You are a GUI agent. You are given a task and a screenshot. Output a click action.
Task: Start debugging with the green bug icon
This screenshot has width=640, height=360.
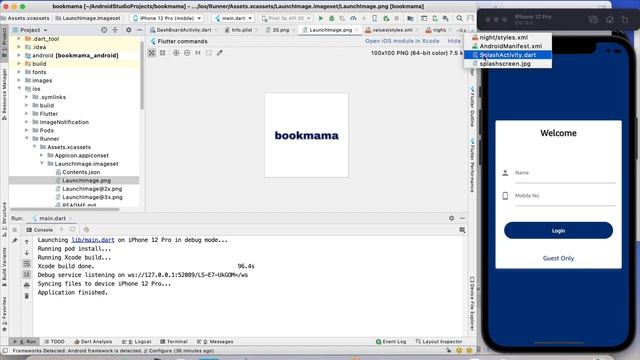331,18
